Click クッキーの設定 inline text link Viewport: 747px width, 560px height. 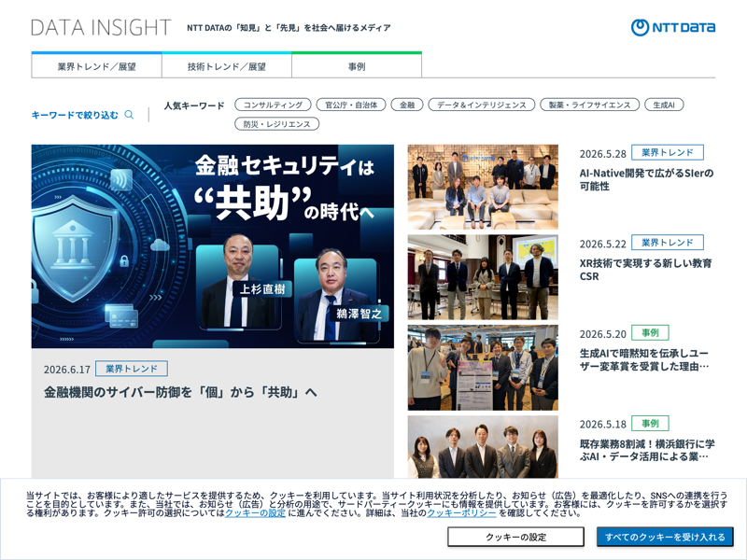click(255, 513)
